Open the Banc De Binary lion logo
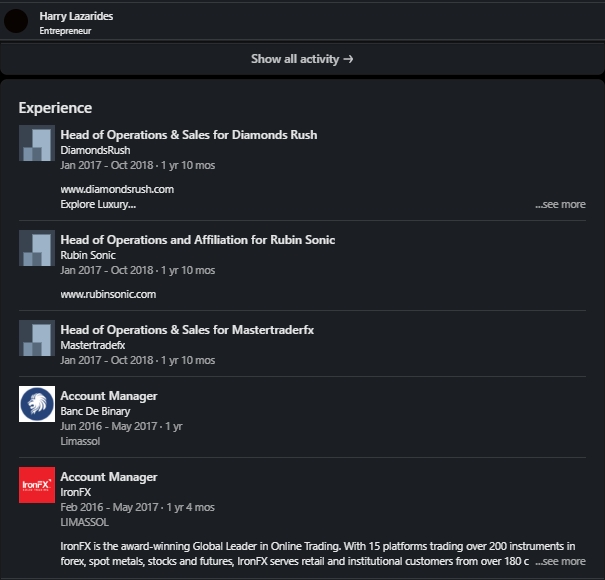Screen dimensions: 605x580 click(x=37, y=404)
